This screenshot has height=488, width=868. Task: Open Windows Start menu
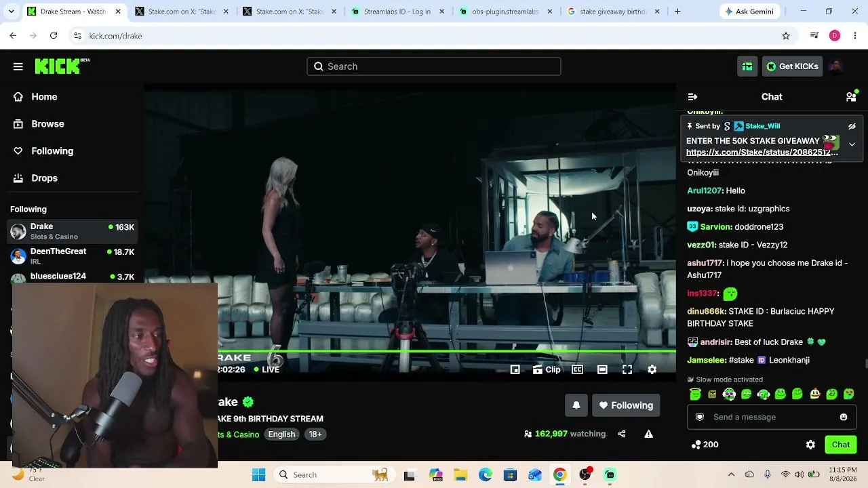coord(258,475)
